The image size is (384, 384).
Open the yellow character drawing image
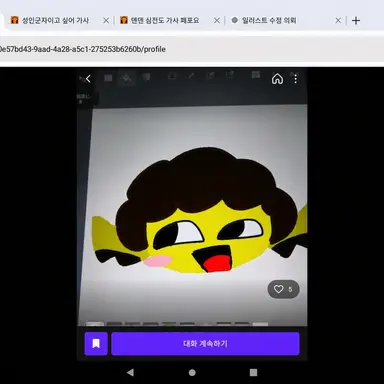tap(192, 197)
